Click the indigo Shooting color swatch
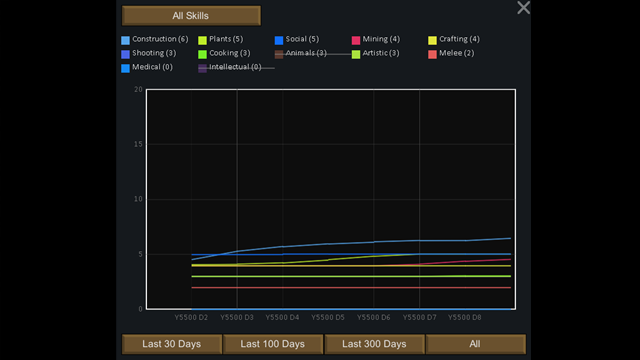640x360 pixels. click(125, 54)
